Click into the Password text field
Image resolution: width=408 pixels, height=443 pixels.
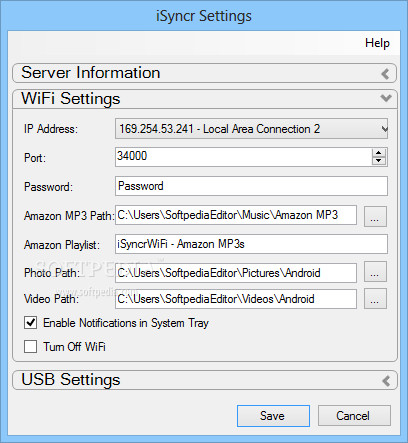coord(251,186)
